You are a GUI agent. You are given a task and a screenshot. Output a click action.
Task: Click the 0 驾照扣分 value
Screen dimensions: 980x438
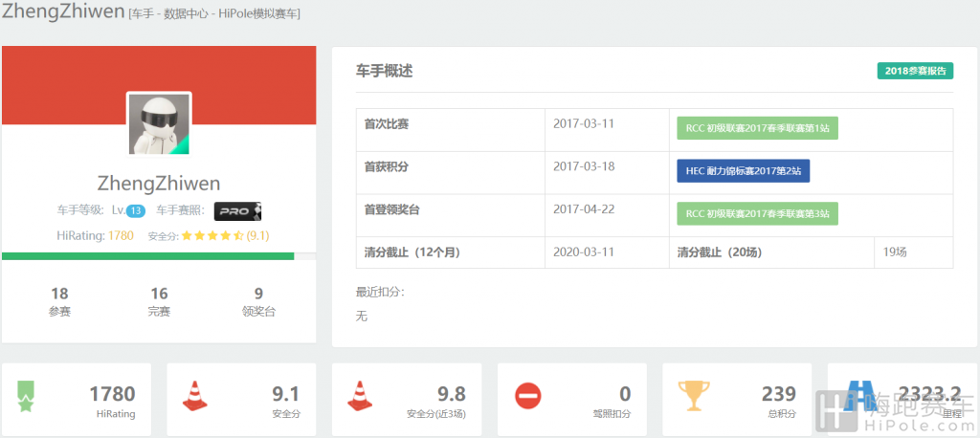tap(625, 394)
